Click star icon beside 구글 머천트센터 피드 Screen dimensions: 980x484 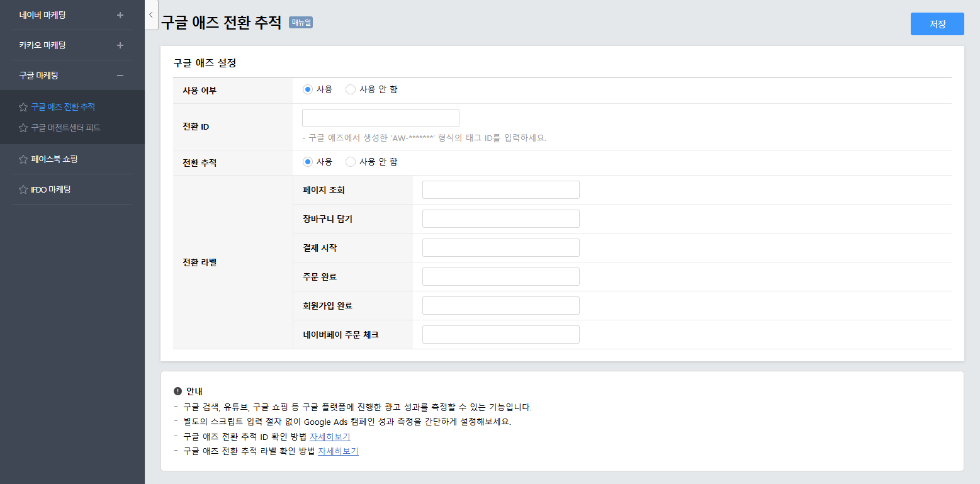[23, 128]
